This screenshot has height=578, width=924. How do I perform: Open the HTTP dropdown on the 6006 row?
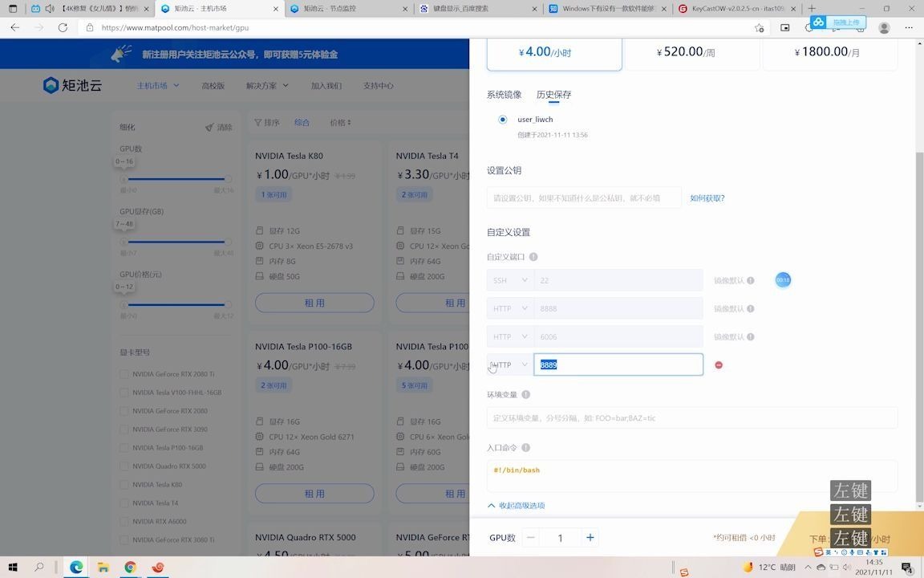coord(510,337)
